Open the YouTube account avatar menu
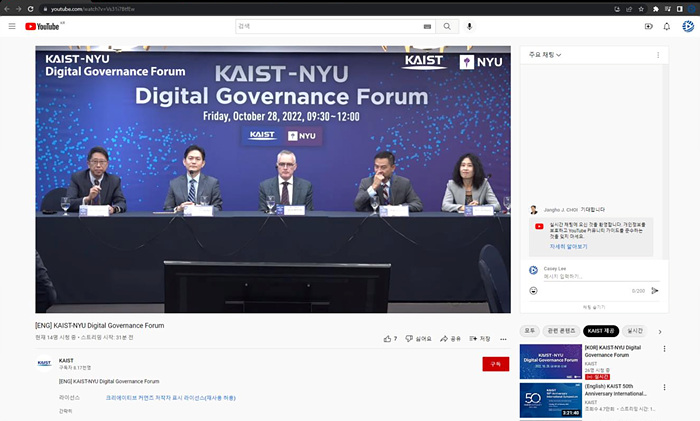Screen dimensions: 700x421 [x=688, y=26]
